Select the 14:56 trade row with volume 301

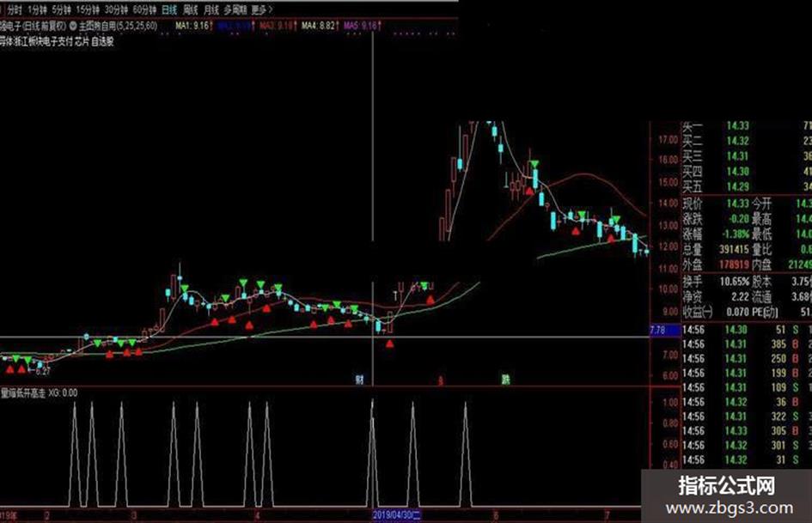click(746, 446)
